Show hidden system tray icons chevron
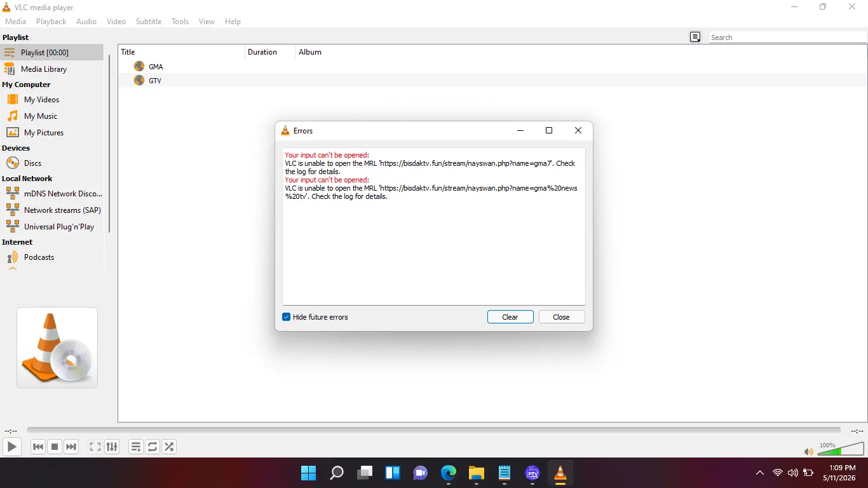 tap(760, 473)
